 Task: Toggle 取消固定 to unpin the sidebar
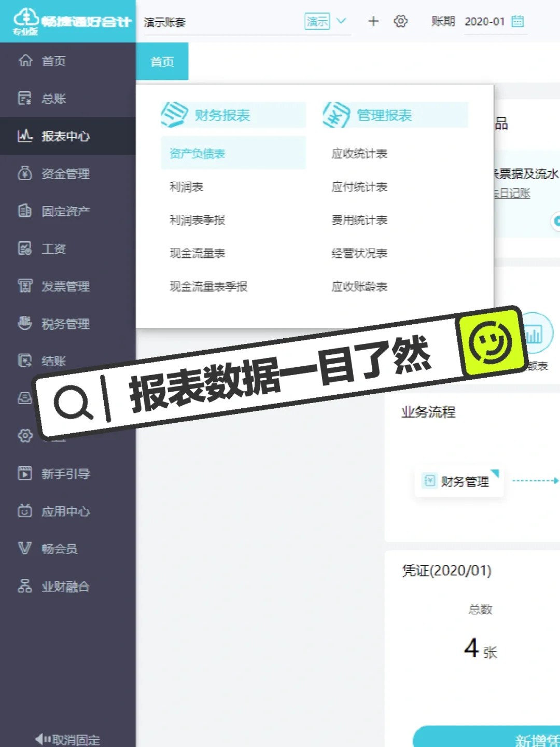[x=66, y=740]
